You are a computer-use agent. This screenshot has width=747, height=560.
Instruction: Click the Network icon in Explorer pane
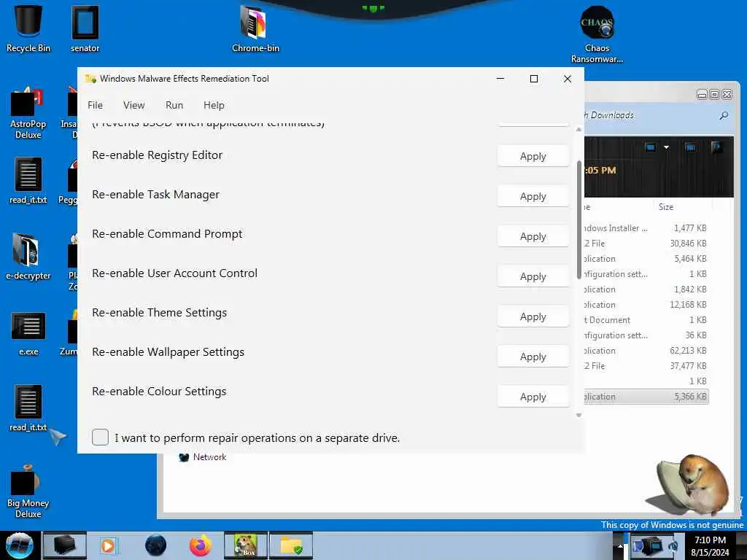tap(184, 457)
